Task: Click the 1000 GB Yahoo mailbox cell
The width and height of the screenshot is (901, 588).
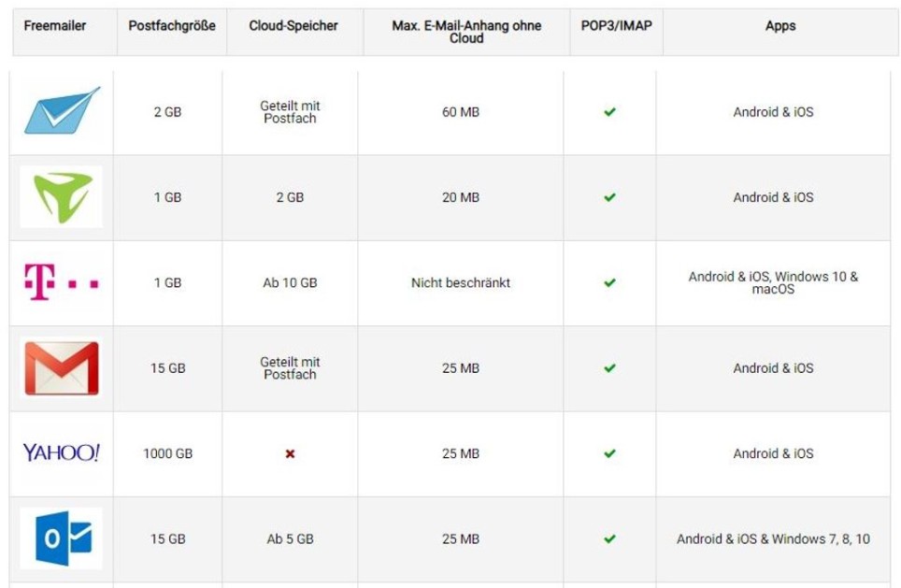Action: coord(168,453)
